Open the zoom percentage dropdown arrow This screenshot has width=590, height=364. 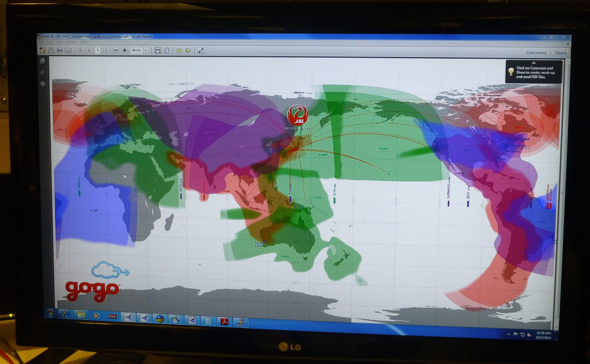pyautogui.click(x=146, y=50)
